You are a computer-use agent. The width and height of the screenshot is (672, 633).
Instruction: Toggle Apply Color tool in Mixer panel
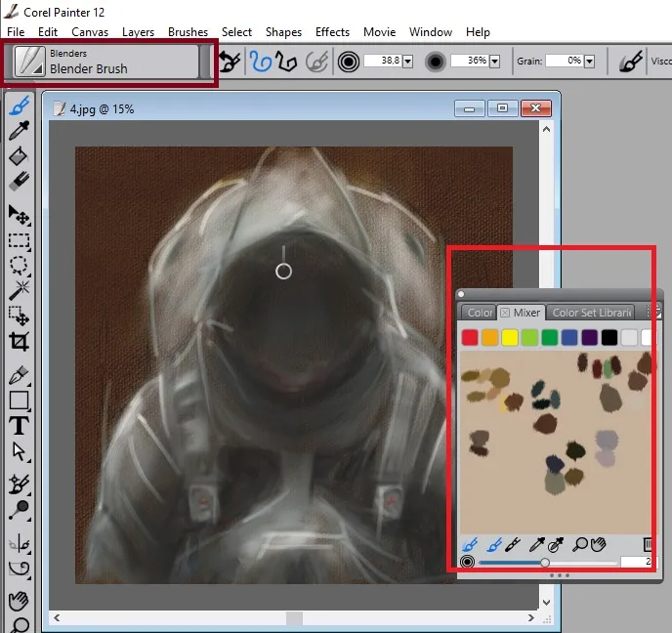click(x=493, y=545)
